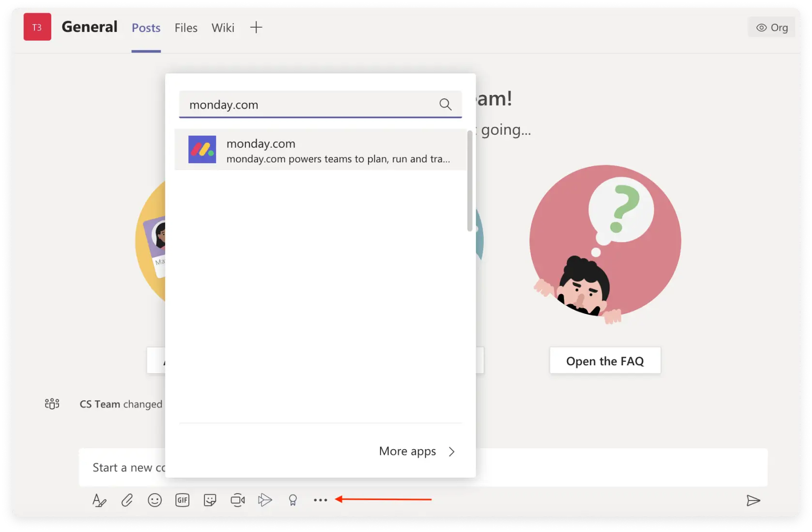Click Open the FAQ button
812x532 pixels.
[x=605, y=361]
